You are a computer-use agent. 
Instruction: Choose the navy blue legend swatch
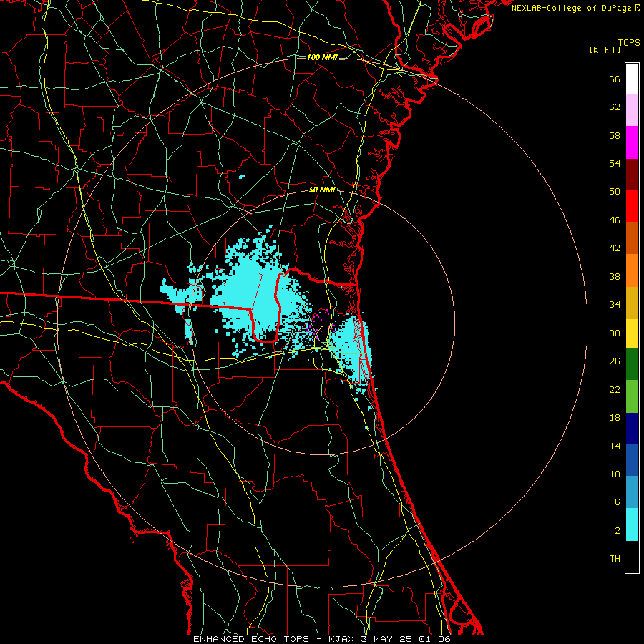click(632, 429)
